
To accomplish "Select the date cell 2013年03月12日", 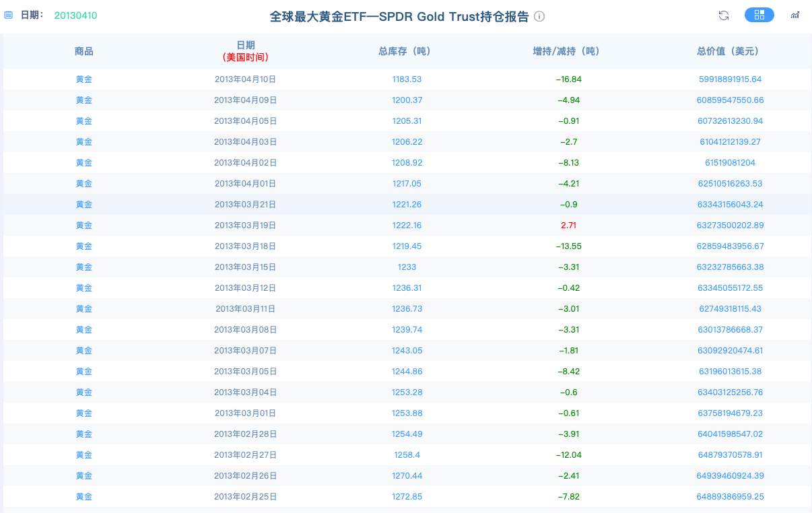I will pyautogui.click(x=246, y=288).
